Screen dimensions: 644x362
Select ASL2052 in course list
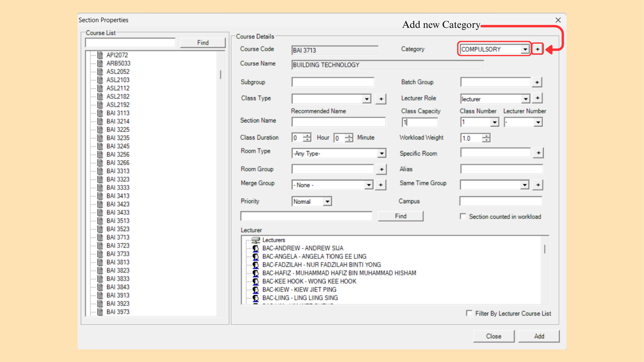coord(118,72)
